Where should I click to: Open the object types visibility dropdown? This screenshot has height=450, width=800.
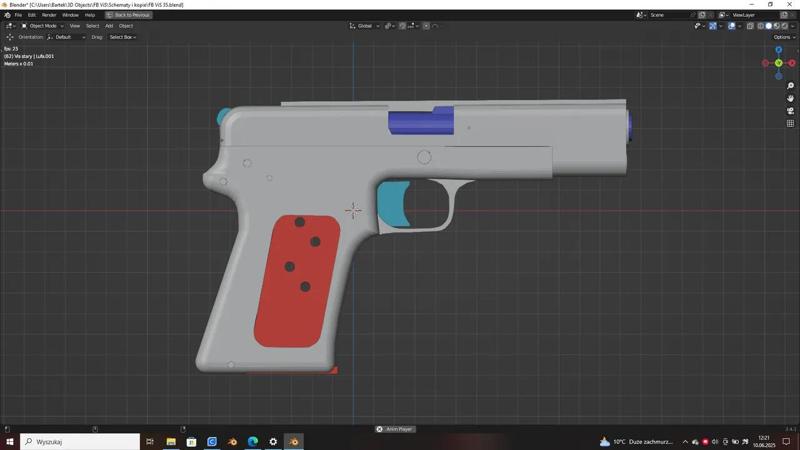[x=698, y=26]
